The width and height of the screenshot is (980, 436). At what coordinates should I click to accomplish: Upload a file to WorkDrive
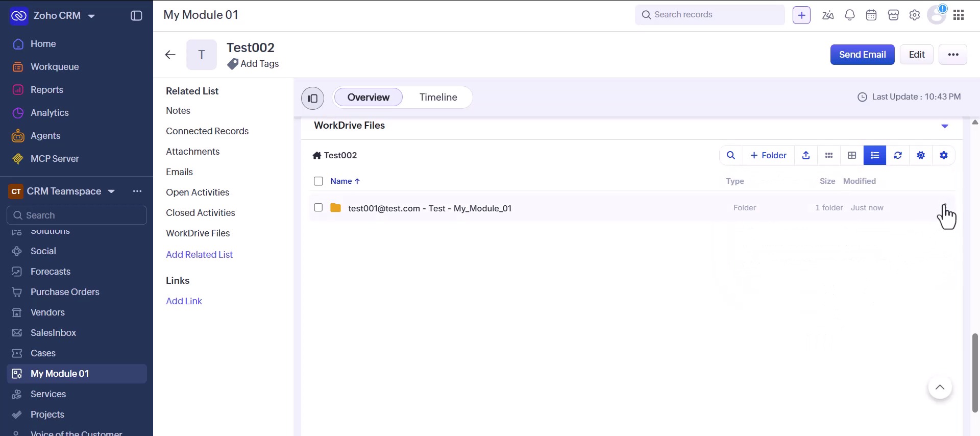(806, 155)
